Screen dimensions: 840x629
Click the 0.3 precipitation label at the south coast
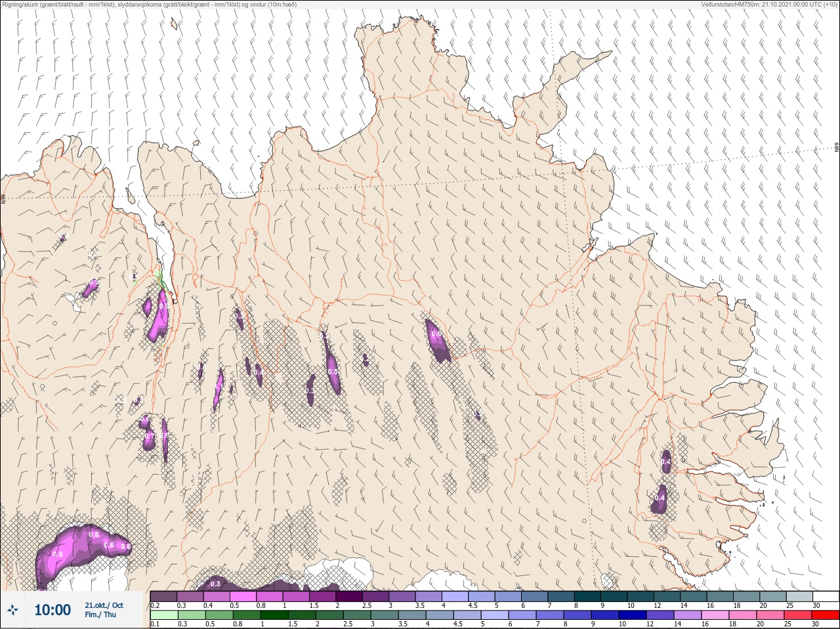tap(215, 584)
